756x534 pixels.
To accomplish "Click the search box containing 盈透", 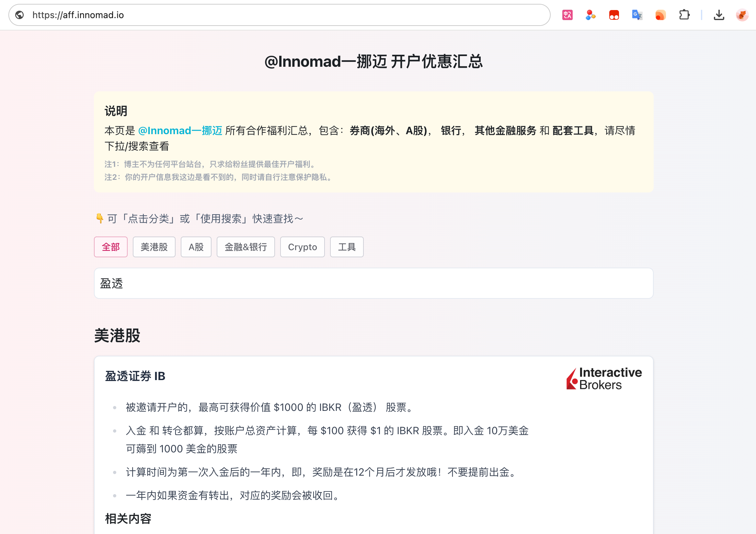I will tap(373, 283).
